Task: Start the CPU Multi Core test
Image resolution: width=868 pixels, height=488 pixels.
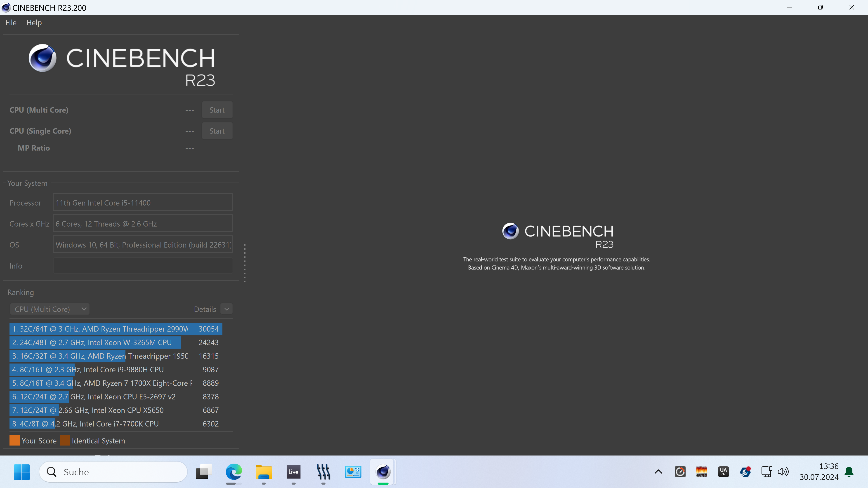Action: point(217,110)
